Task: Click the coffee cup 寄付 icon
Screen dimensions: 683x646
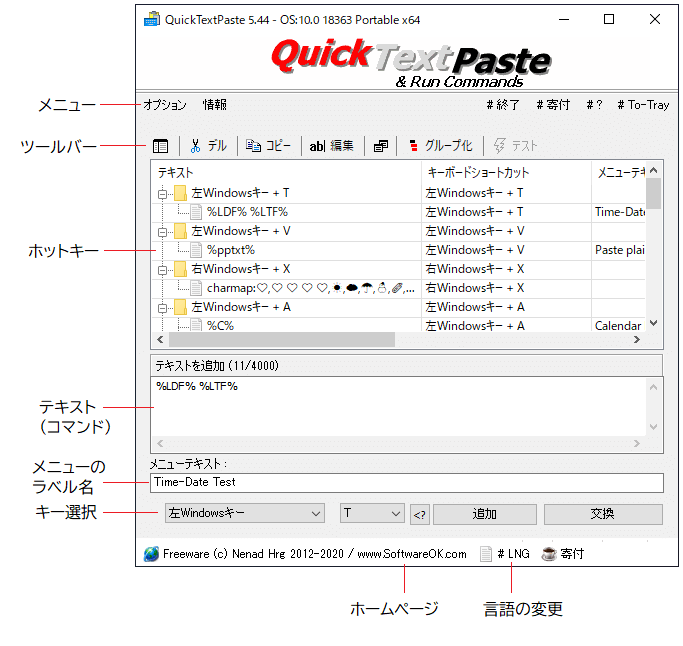Action: (x=549, y=554)
